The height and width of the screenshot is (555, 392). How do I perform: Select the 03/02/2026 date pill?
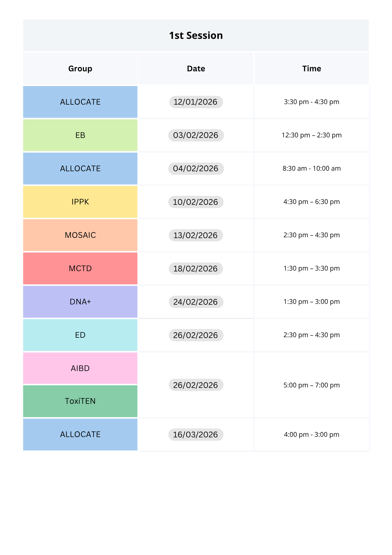click(196, 135)
